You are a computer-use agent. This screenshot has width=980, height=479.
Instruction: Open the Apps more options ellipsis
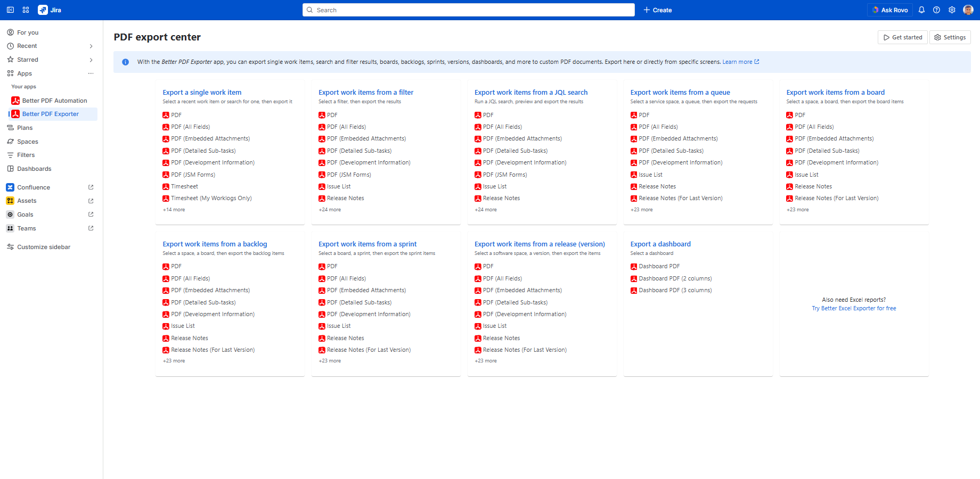click(x=91, y=73)
